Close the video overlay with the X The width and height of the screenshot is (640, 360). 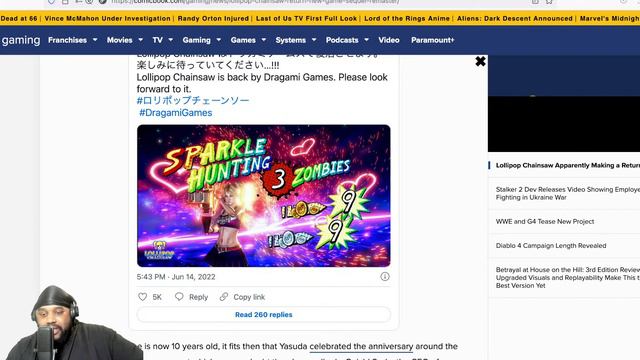pyautogui.click(x=480, y=61)
